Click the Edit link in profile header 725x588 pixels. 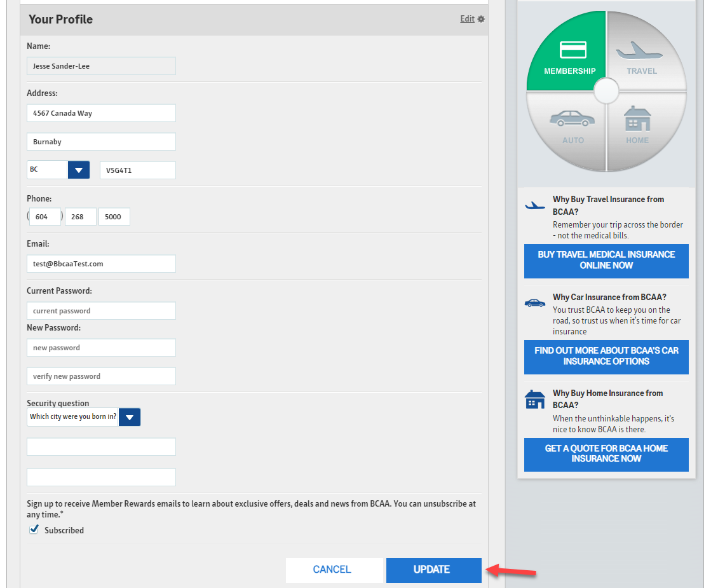pyautogui.click(x=467, y=19)
